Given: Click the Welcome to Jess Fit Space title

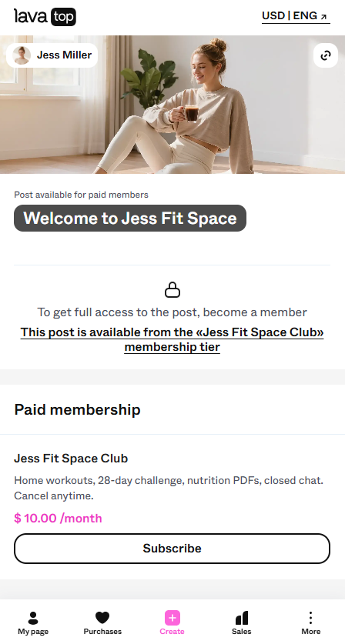Looking at the screenshot, I should (x=130, y=218).
